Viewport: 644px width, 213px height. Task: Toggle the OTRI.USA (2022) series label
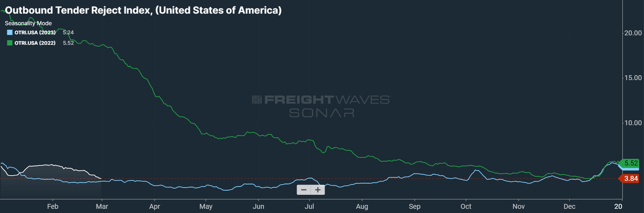[35, 42]
